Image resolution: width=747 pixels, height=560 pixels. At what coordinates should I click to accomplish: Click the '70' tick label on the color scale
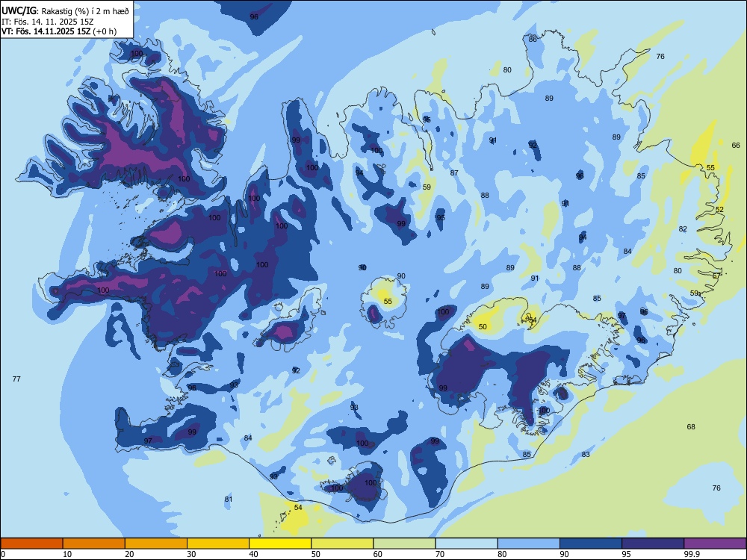[x=440, y=554]
